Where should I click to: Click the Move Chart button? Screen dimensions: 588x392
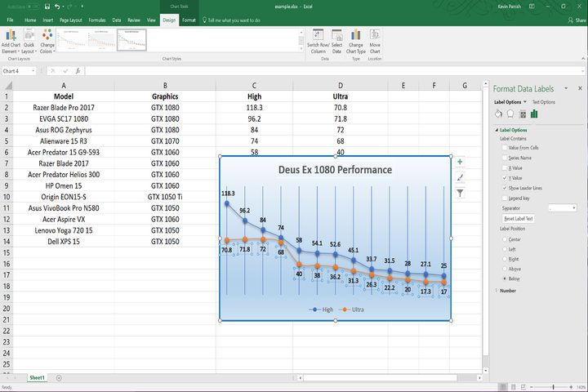click(375, 42)
